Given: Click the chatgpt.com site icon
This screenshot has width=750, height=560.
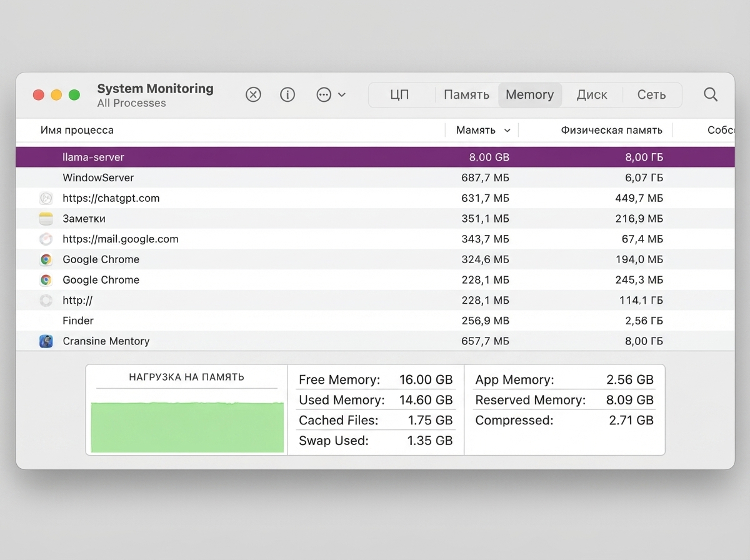Looking at the screenshot, I should 46,198.
